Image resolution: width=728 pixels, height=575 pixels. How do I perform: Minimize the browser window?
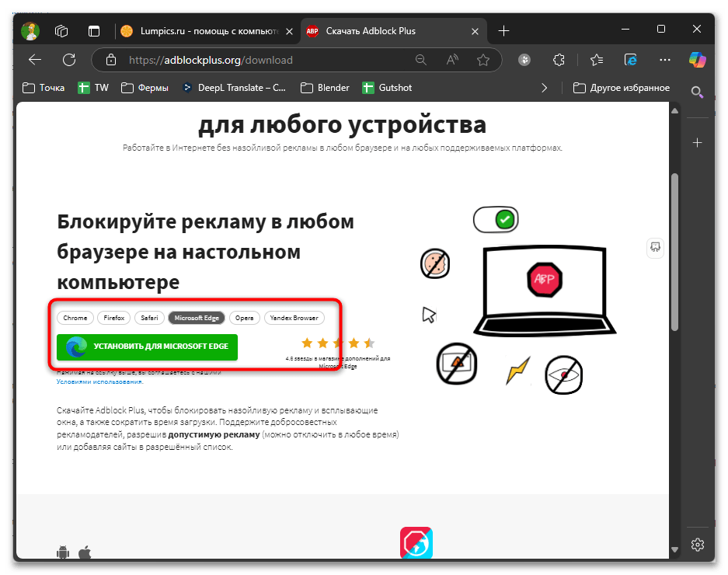(625, 30)
